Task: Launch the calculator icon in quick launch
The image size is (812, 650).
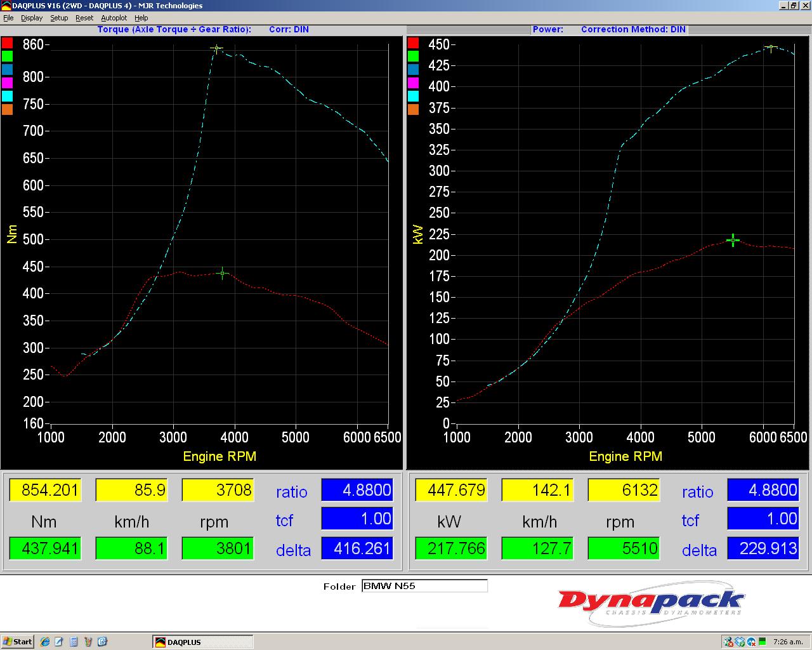Action: point(74,642)
